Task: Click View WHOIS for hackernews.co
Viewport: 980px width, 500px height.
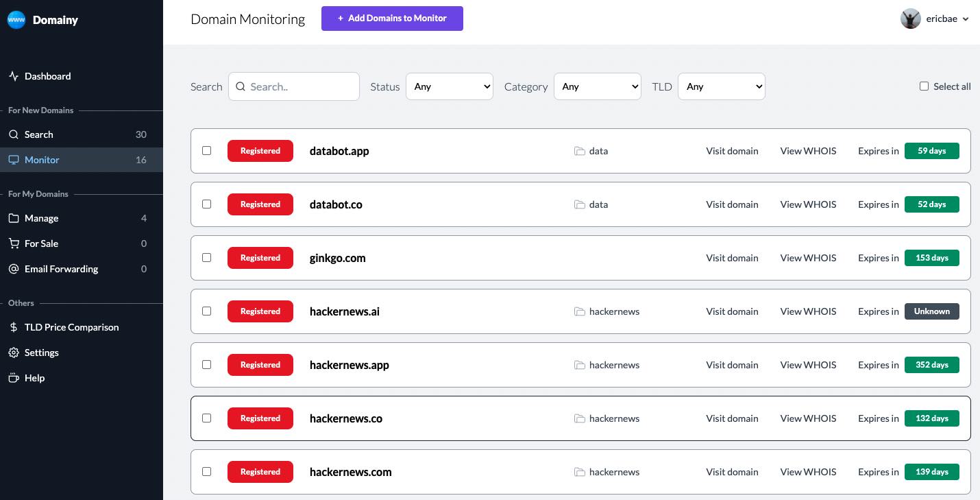Action: point(808,418)
